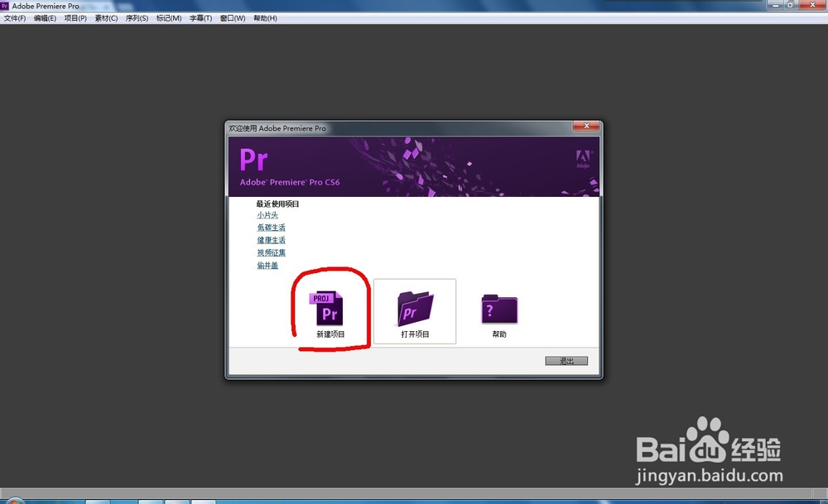Click the Help (帮助) folder icon
Viewport: 828px width, 504px height.
[x=499, y=309]
